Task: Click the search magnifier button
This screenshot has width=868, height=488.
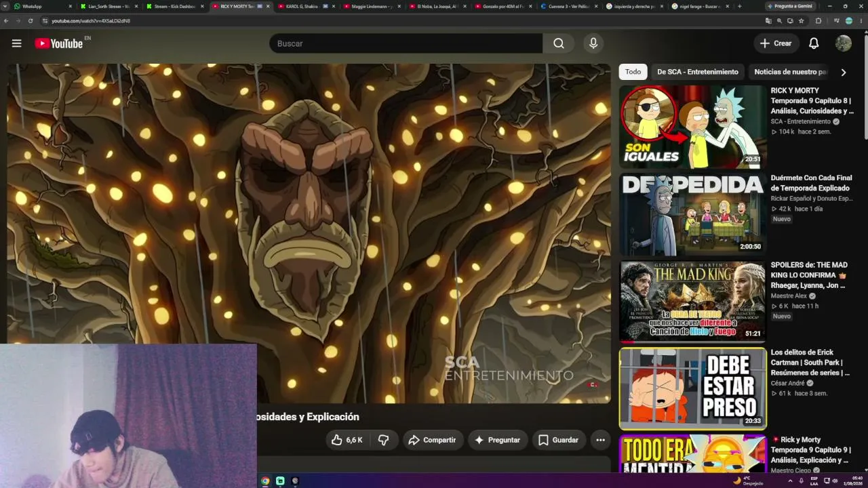Action: click(x=558, y=43)
